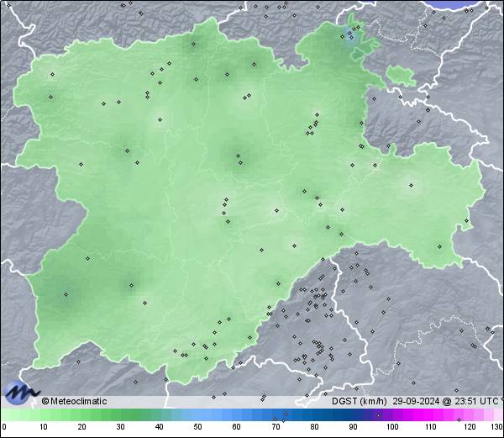Screen dimensions: 504x438
Task: Click the scale value 90
Action: pos(354,427)
